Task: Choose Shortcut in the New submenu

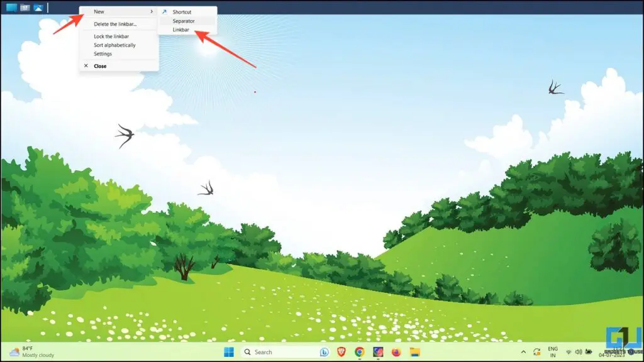Action: [x=182, y=11]
